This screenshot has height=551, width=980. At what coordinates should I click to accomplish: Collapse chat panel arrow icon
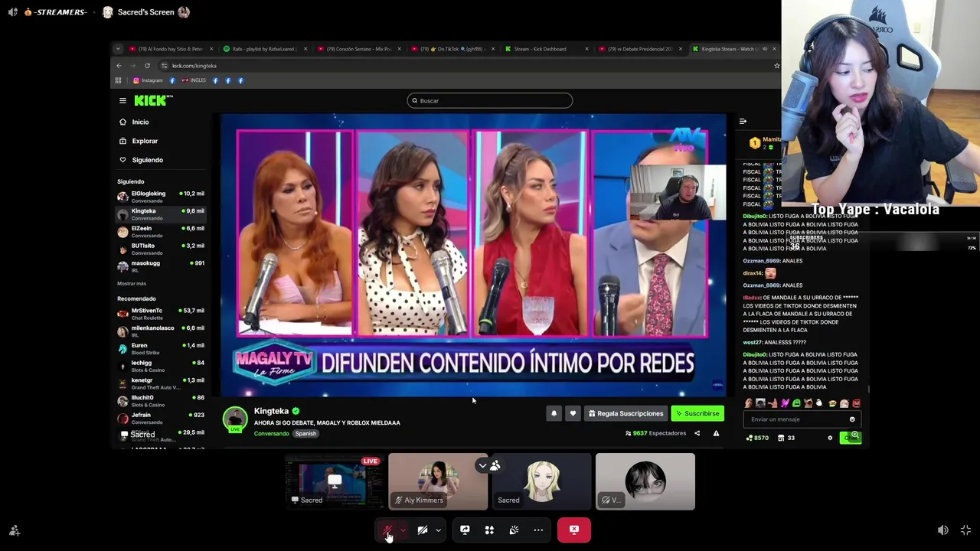pyautogui.click(x=743, y=121)
